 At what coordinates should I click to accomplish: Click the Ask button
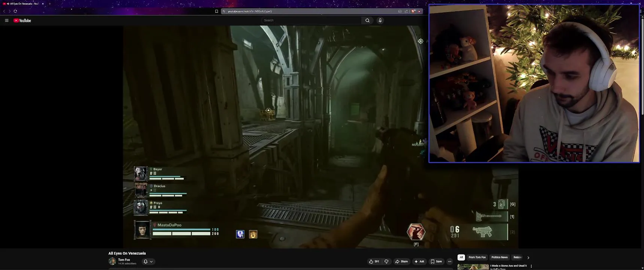click(419, 261)
